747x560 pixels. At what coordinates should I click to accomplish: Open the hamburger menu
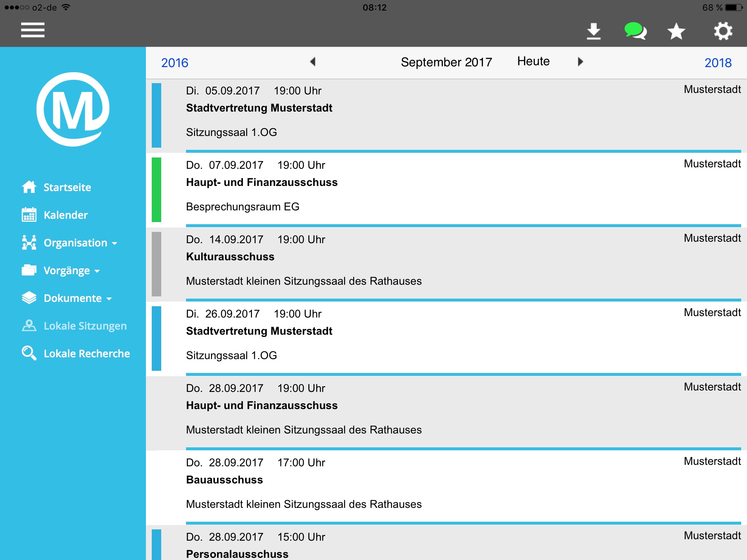click(x=33, y=30)
